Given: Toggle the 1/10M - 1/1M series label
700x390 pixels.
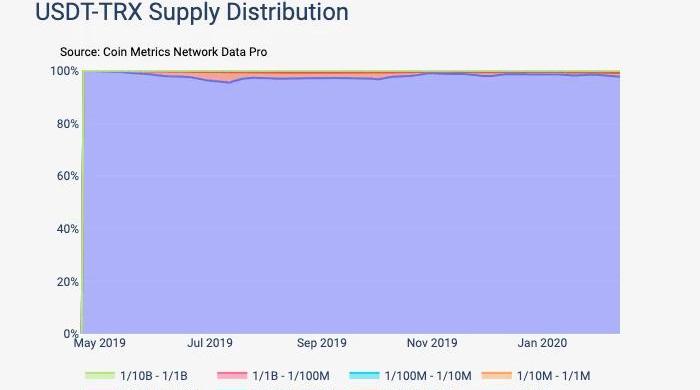Looking at the screenshot, I should coord(553,376).
